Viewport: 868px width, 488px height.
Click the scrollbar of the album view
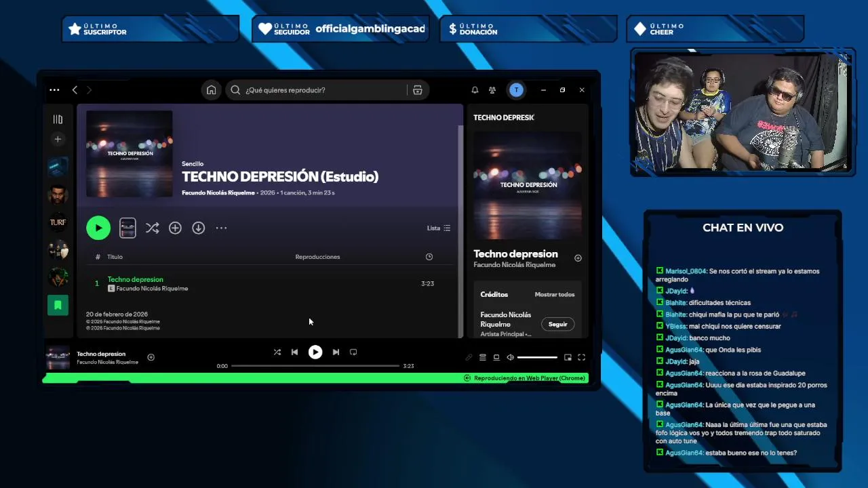(x=461, y=230)
